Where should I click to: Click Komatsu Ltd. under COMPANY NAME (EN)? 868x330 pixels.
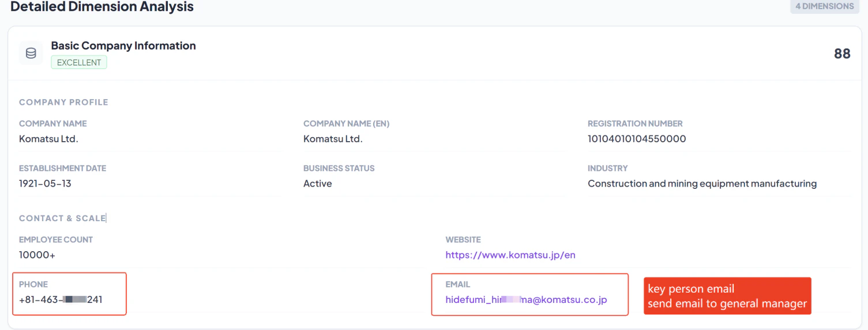[333, 139]
